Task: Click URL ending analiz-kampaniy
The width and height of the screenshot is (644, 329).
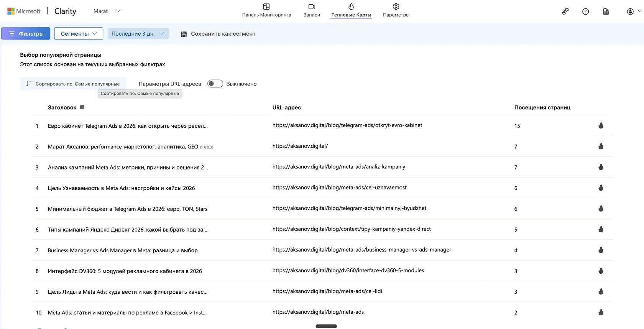Action: point(339,167)
